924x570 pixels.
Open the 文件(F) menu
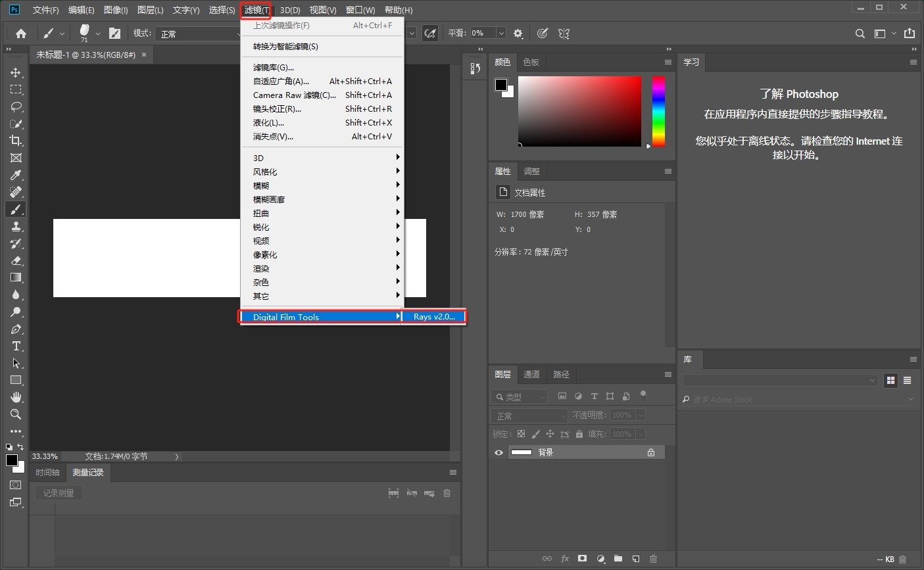[45, 10]
